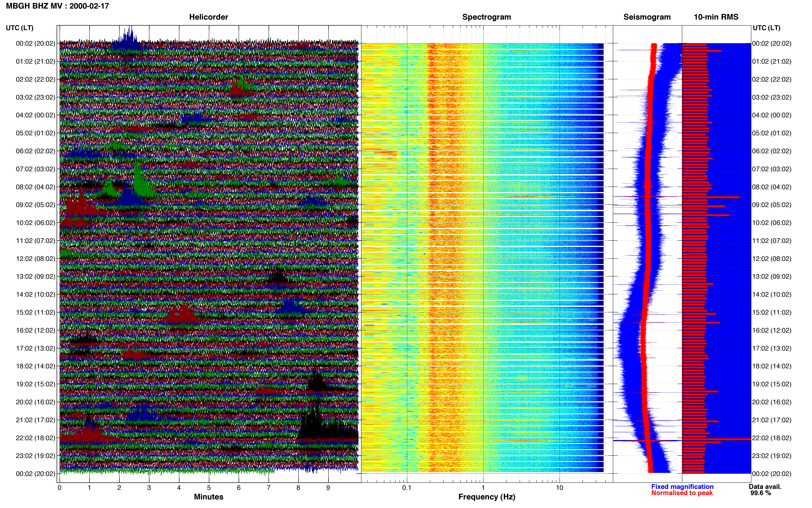Click the 4 tick on the Minutes axis
The height and width of the screenshot is (508, 812).
[x=179, y=487]
